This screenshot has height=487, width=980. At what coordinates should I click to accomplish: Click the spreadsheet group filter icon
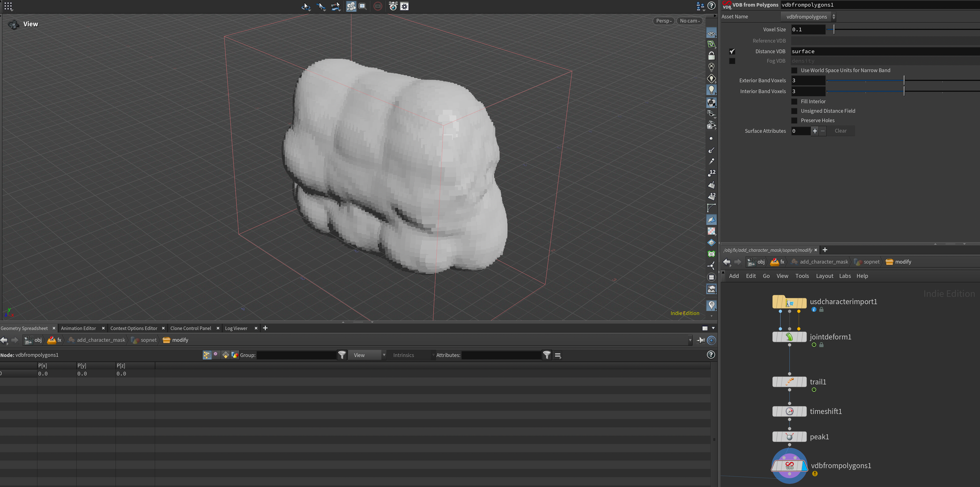click(x=342, y=355)
